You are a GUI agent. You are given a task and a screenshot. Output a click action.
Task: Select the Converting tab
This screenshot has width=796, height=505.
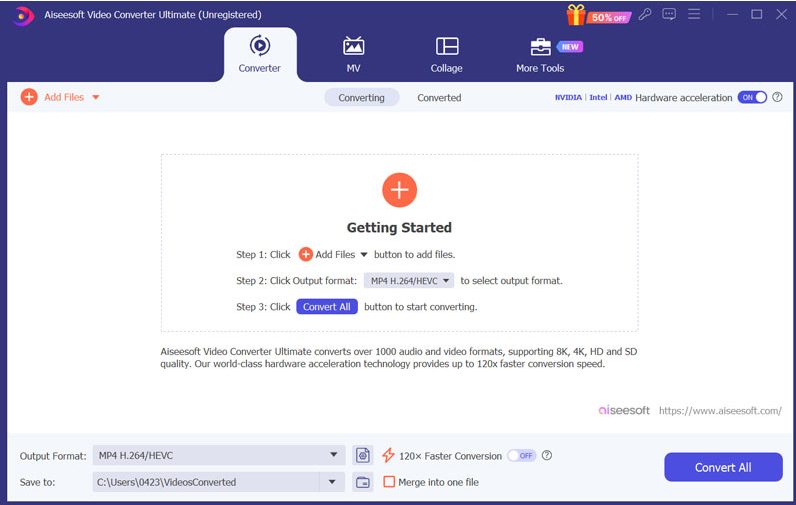pos(361,97)
